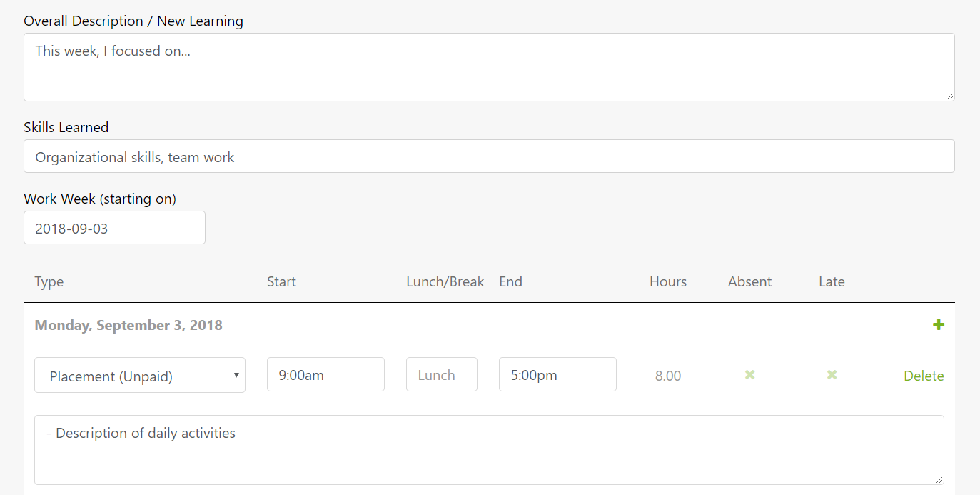Toggle the Absent marker for Monday's entry
The image size is (980, 495).
tap(749, 374)
